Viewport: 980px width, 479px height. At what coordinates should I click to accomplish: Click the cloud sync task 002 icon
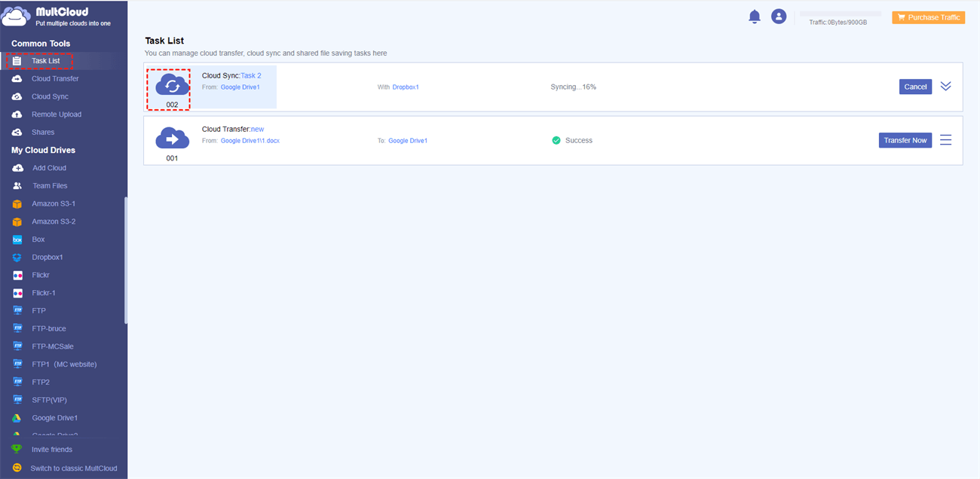[172, 84]
